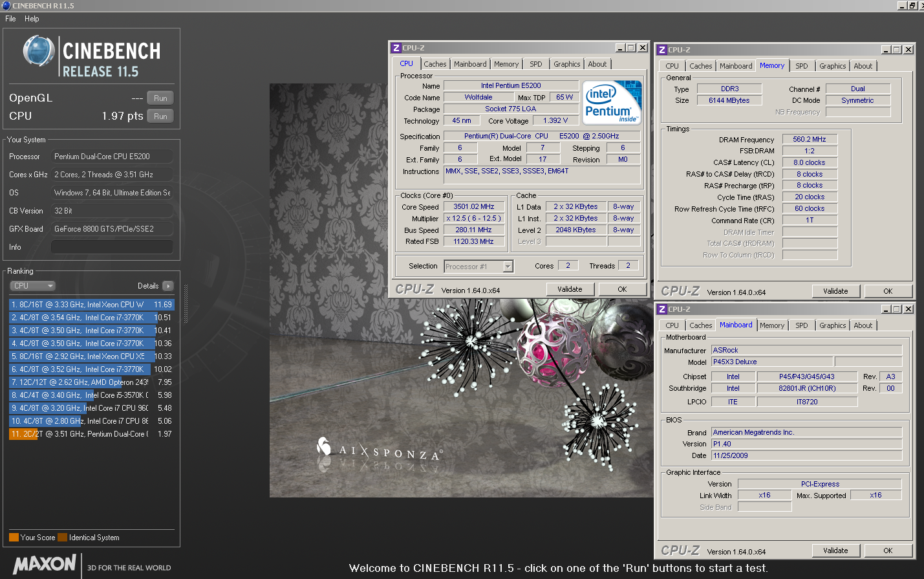Viewport: 924px width, 579px height.
Task: Click the Model P45X3 Deluxe field
Action: 772,362
